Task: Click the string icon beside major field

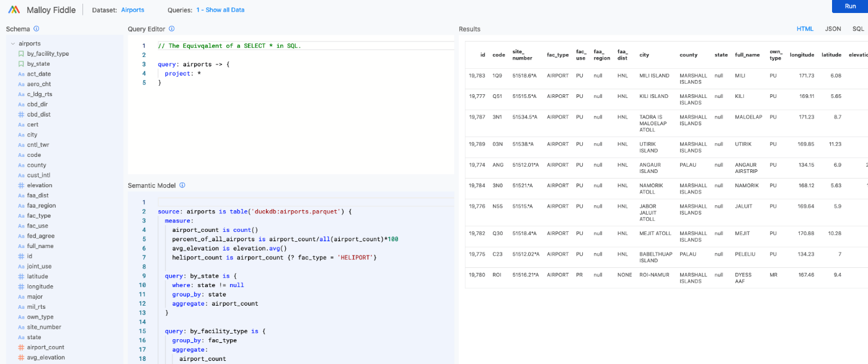Action: click(x=21, y=296)
